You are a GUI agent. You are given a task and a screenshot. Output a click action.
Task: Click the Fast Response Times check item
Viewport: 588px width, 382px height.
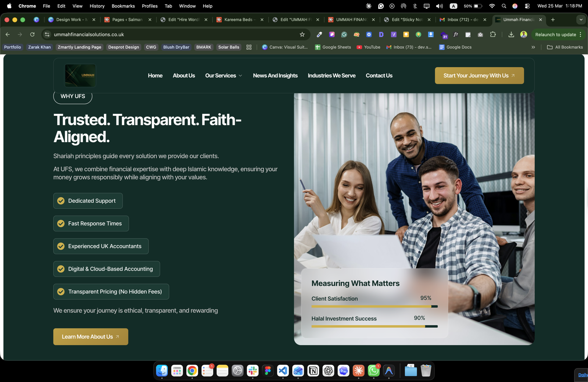[x=91, y=224]
